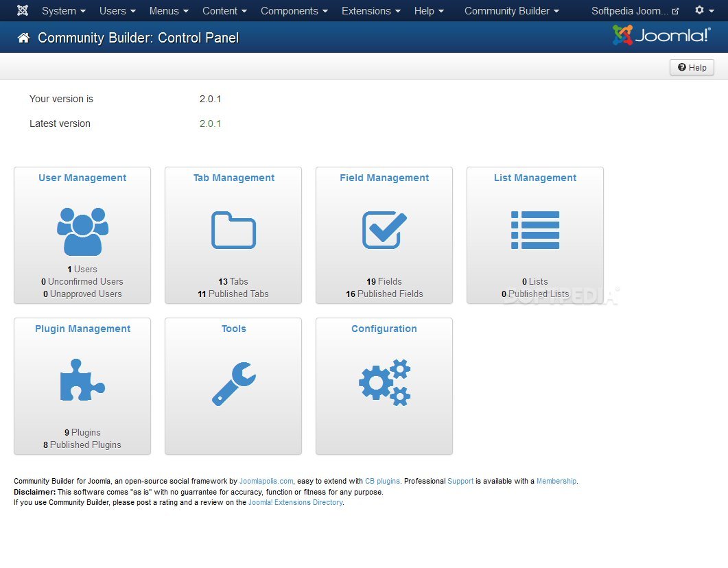Open the Configuration title link
The width and height of the screenshot is (728, 568).
[x=384, y=329]
